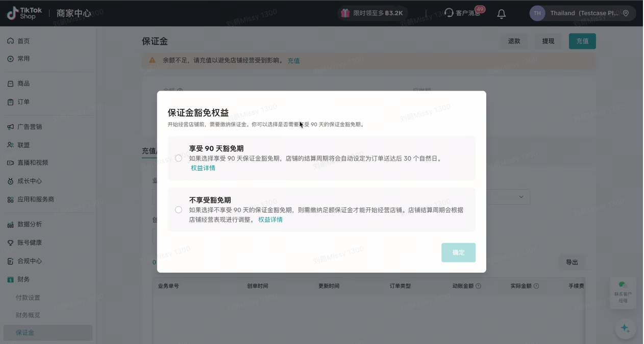Open the AI assistant sparkle button
Viewport: 644px width, 344px height.
(x=625, y=329)
